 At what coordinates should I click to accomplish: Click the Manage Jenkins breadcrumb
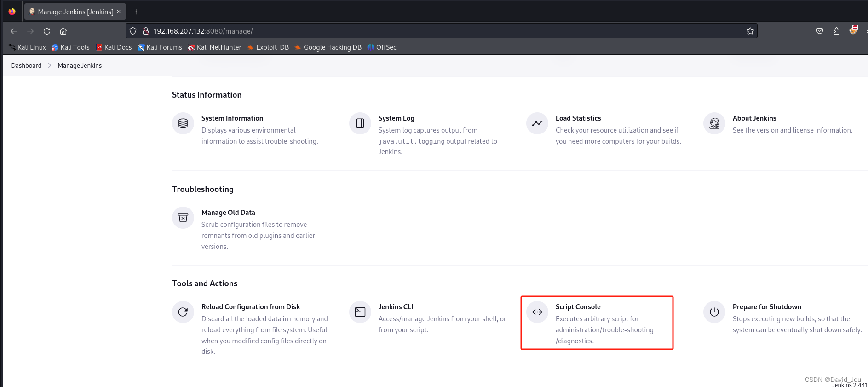[80, 65]
